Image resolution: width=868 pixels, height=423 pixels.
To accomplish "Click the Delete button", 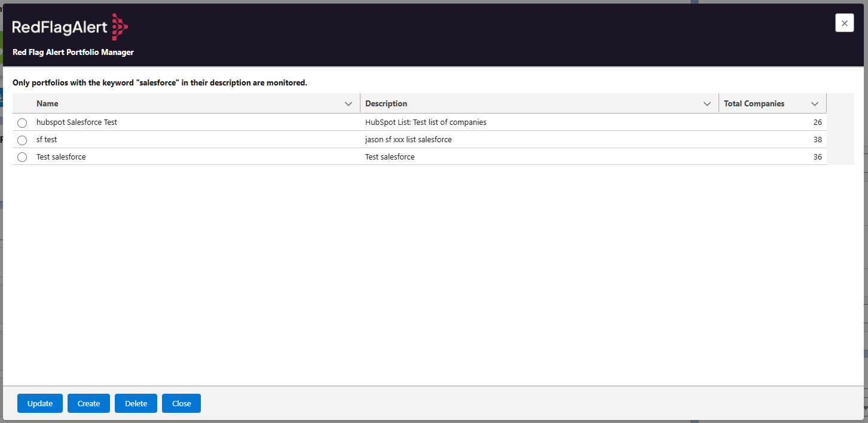I will tap(136, 403).
